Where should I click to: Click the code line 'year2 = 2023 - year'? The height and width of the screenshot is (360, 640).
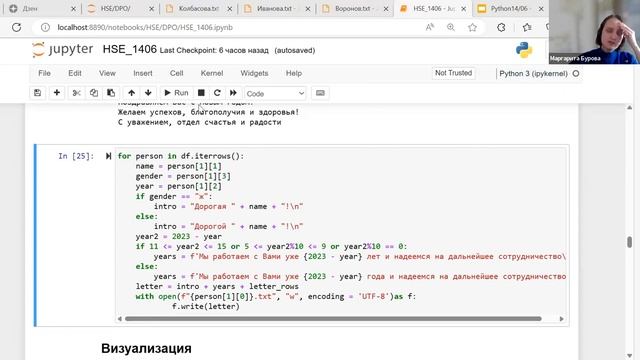point(179,236)
